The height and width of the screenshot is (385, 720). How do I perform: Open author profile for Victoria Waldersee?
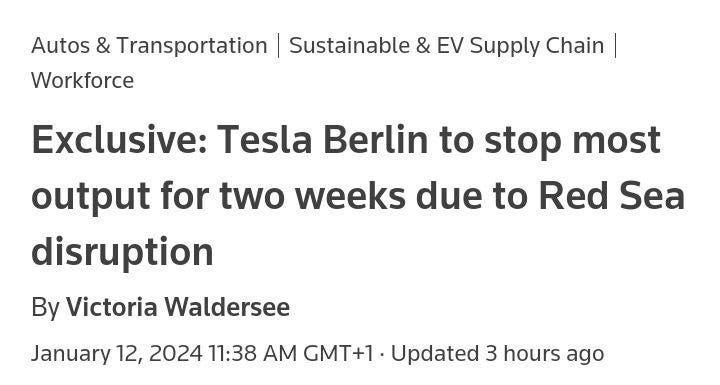[178, 307]
